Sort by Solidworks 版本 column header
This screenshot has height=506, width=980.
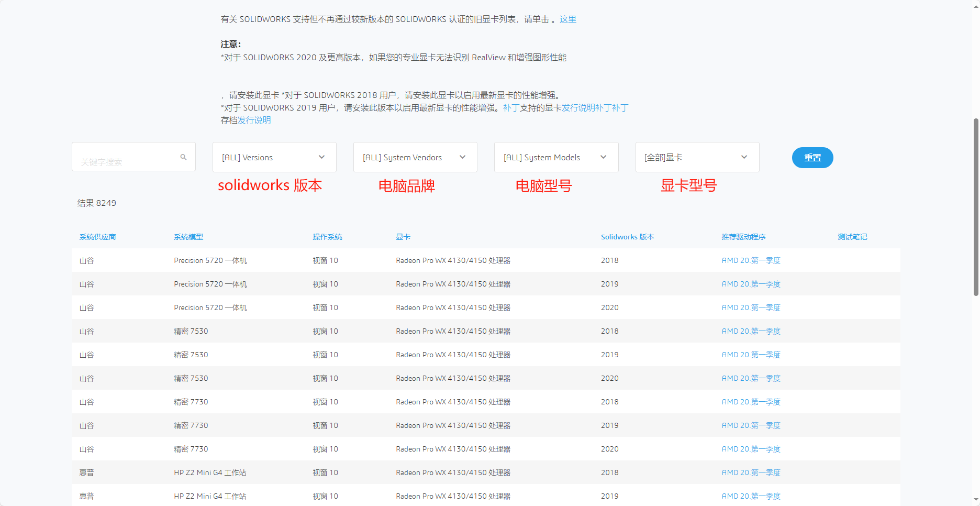(627, 237)
